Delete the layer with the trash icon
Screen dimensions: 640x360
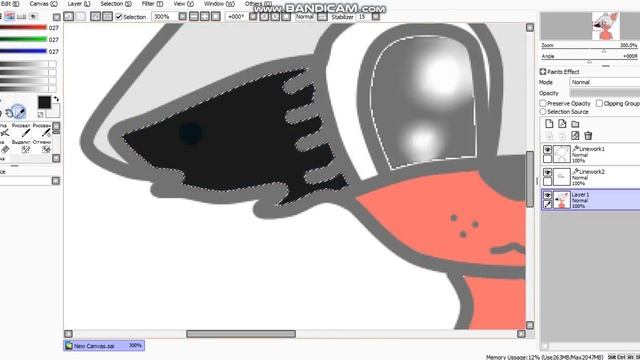tap(588, 136)
